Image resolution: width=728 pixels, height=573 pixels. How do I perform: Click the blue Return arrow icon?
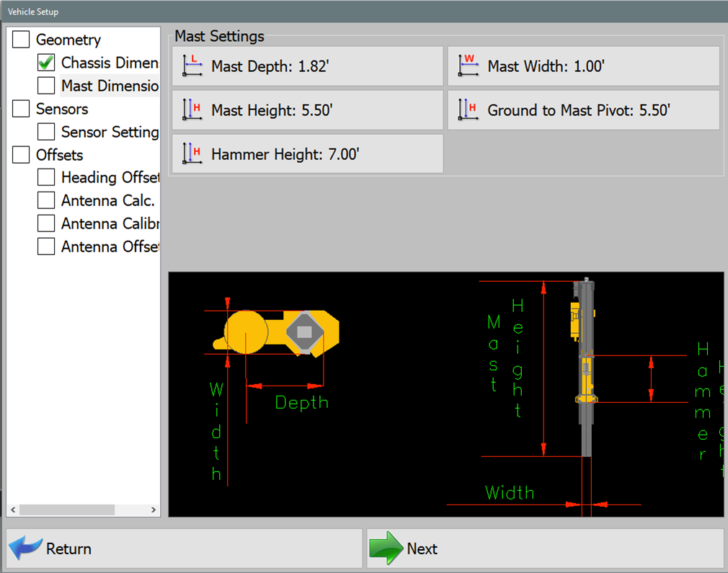pyautogui.click(x=25, y=548)
